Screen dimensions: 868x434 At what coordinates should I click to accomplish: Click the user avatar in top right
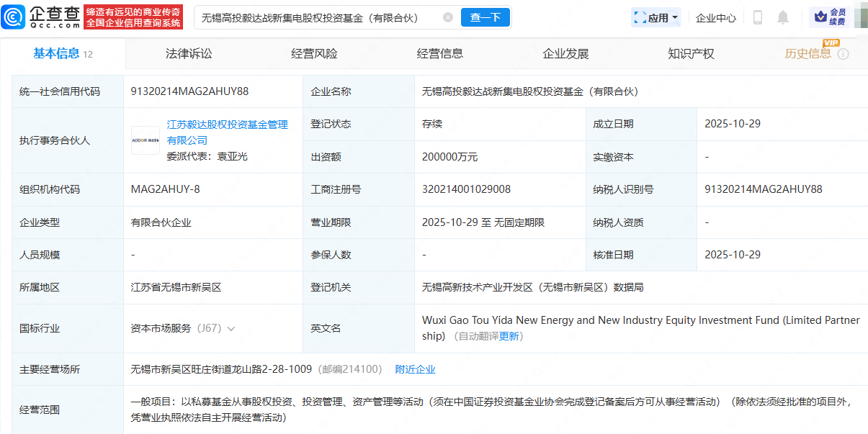pyautogui.click(x=860, y=17)
